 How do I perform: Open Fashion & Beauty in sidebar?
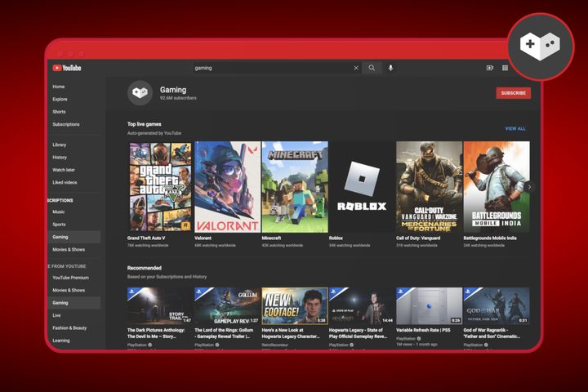click(x=69, y=327)
